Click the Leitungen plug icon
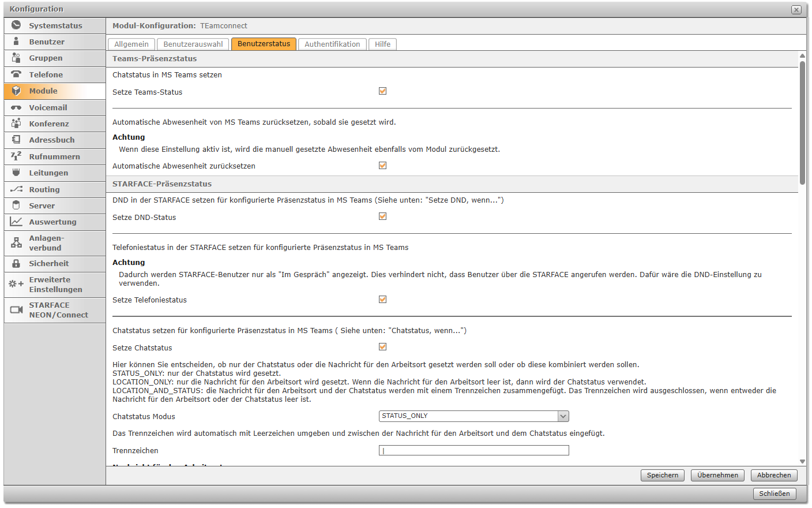The image size is (812, 508). pyautogui.click(x=16, y=173)
